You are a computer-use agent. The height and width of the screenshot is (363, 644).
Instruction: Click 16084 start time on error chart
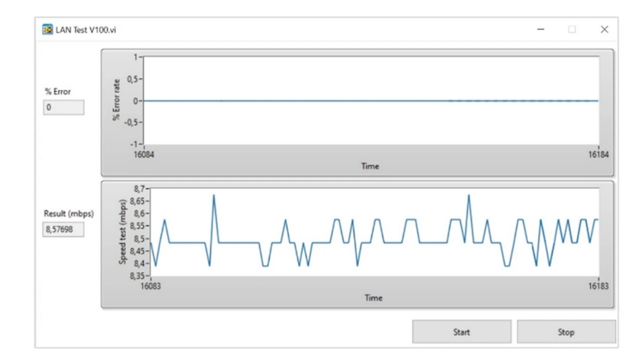pos(144,155)
